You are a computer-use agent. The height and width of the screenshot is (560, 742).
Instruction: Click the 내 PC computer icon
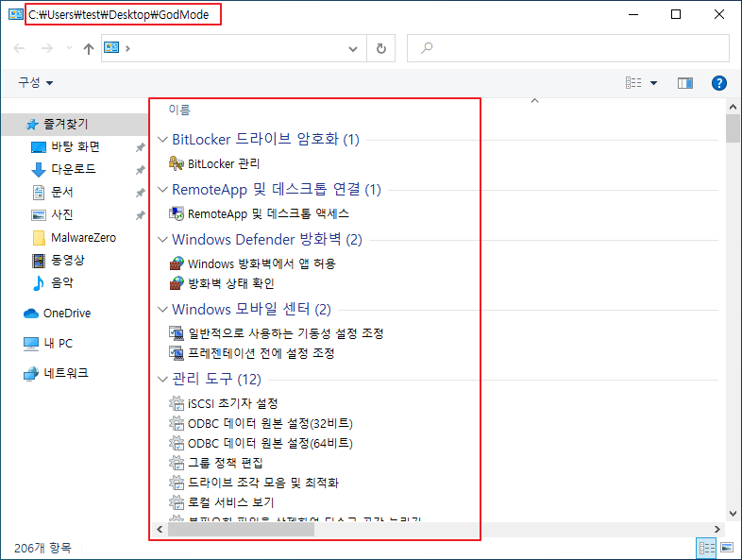[31, 344]
